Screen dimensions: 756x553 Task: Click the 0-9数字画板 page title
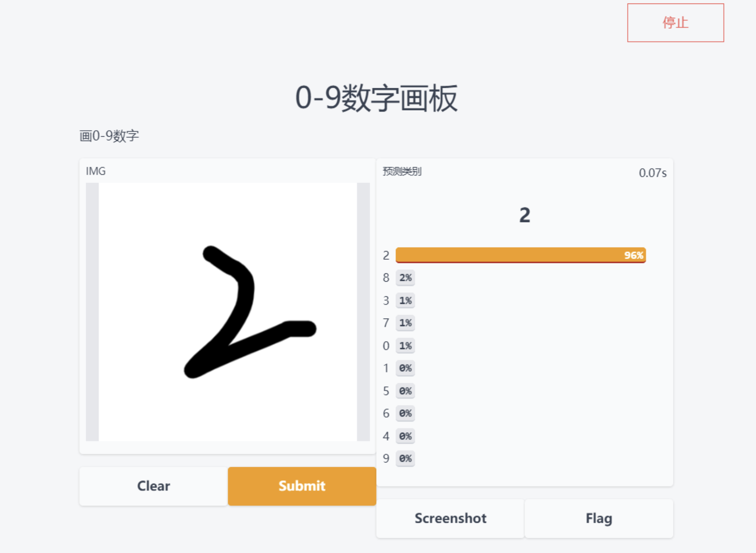click(x=376, y=98)
